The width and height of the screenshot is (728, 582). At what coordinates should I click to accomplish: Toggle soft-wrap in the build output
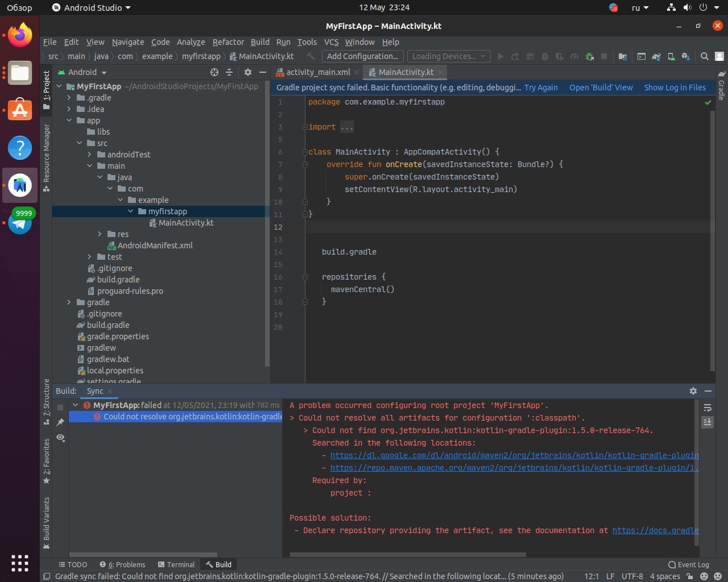click(708, 408)
